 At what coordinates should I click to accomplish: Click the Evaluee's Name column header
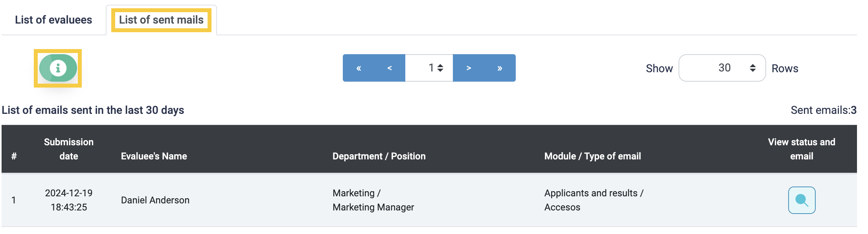154,156
